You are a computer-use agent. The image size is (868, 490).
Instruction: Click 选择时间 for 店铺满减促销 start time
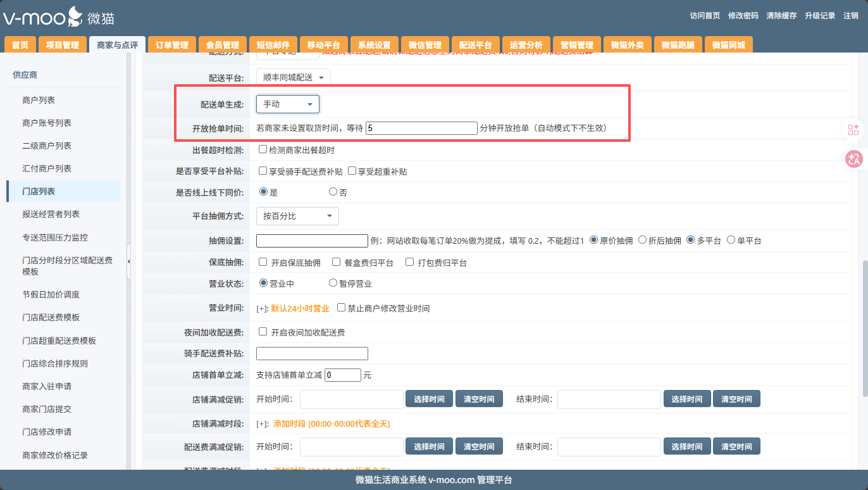[429, 399]
